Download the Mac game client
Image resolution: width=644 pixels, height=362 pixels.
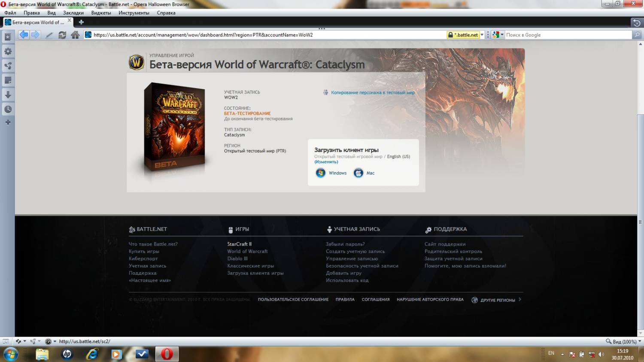pos(364,173)
